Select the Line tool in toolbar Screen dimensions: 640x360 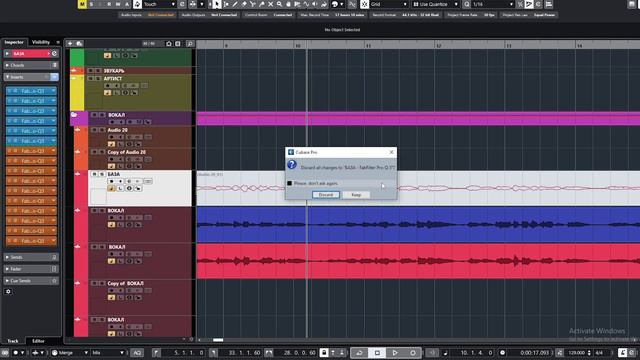(306, 4)
